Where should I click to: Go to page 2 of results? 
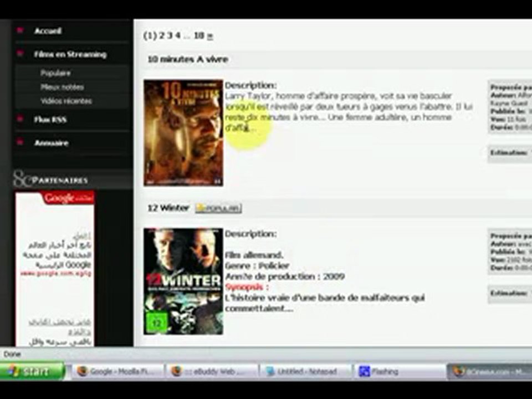(x=162, y=35)
